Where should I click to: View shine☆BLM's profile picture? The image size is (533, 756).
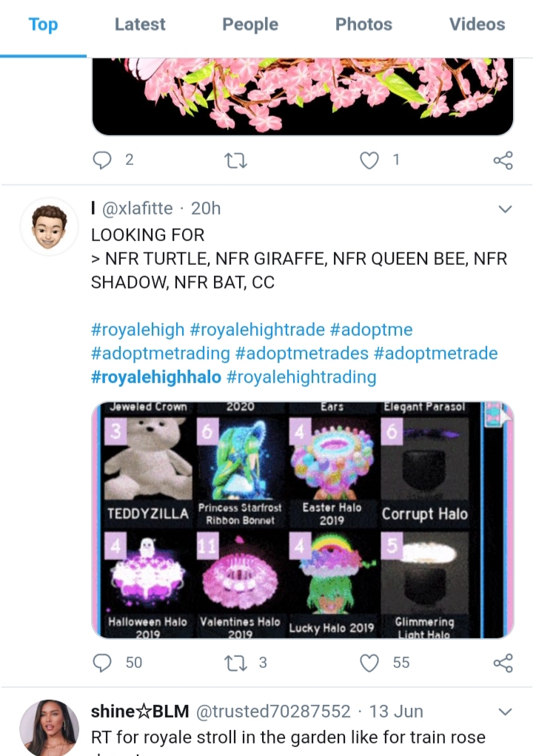point(49,728)
